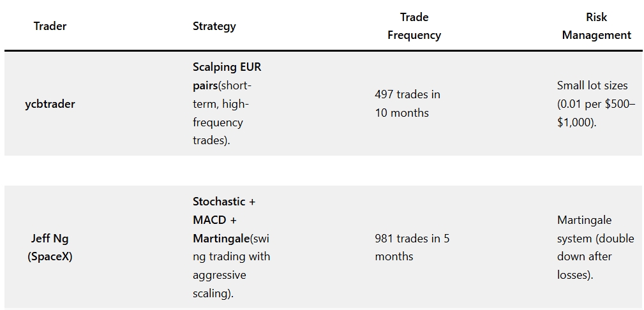Click the Trader column header
This screenshot has width=644, height=310.
point(50,26)
